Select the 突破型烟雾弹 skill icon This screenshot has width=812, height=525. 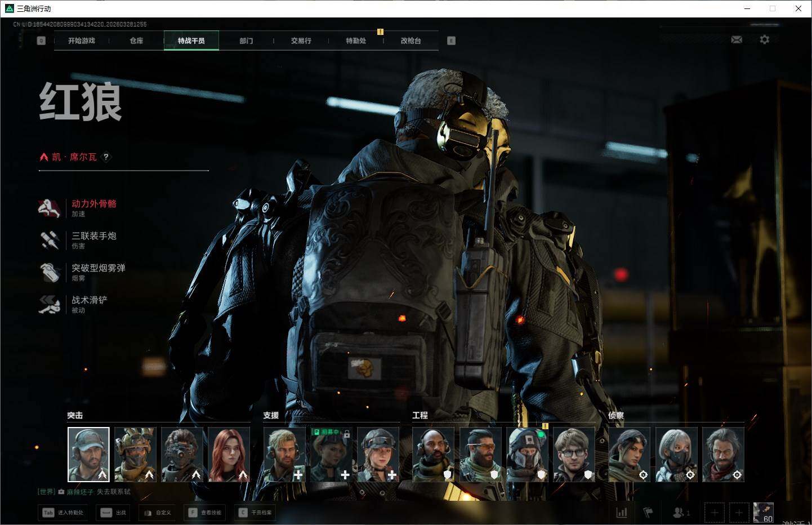50,272
